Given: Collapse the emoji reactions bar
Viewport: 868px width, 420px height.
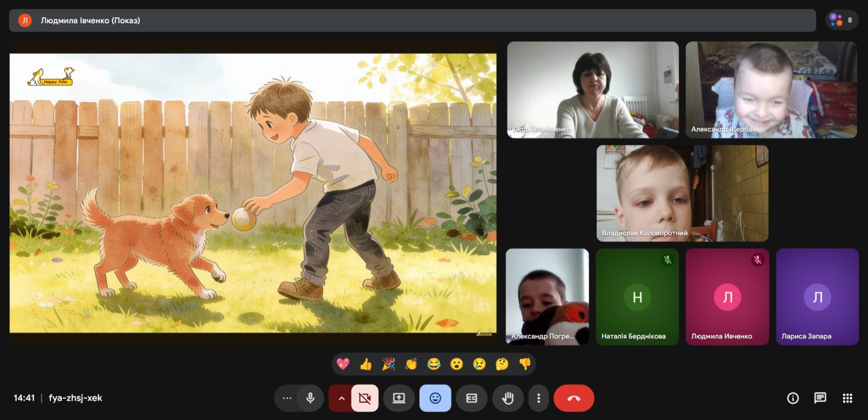Looking at the screenshot, I should 435,398.
